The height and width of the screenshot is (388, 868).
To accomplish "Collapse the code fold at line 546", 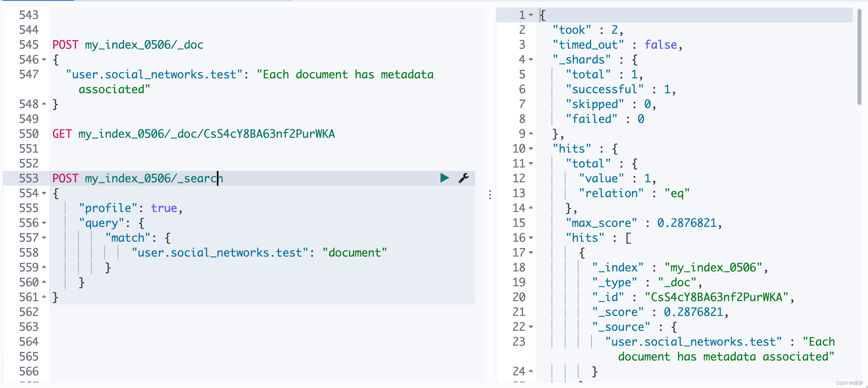I will click(44, 60).
